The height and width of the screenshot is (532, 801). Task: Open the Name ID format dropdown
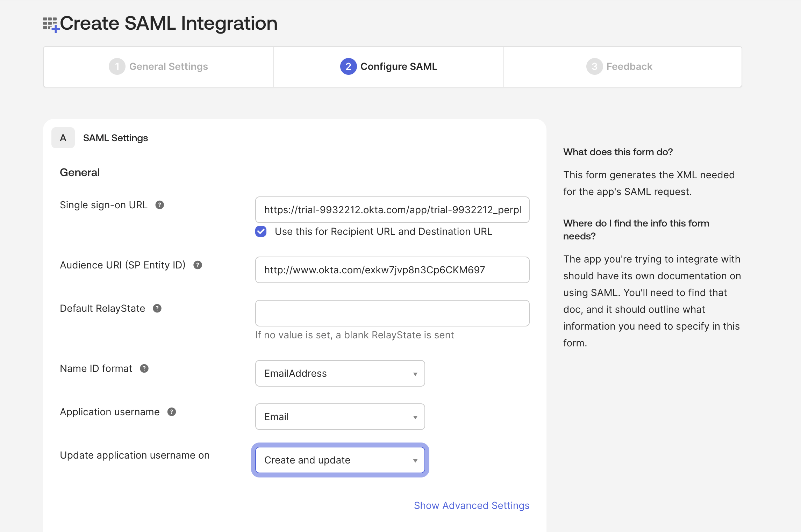click(340, 373)
